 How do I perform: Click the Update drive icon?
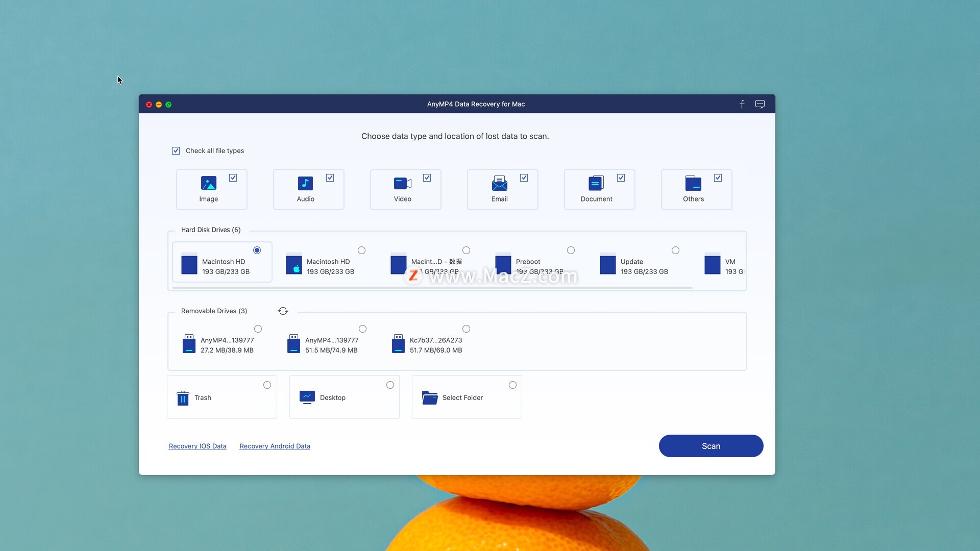pos(607,263)
